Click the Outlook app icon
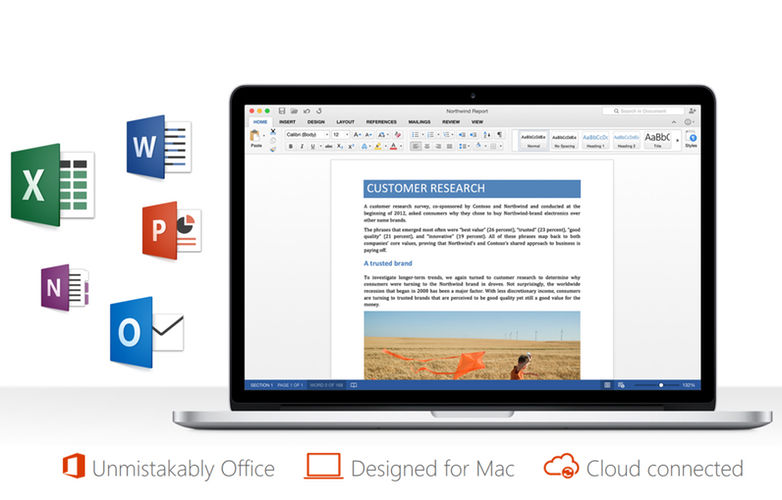The width and height of the screenshot is (782, 500). point(146,333)
